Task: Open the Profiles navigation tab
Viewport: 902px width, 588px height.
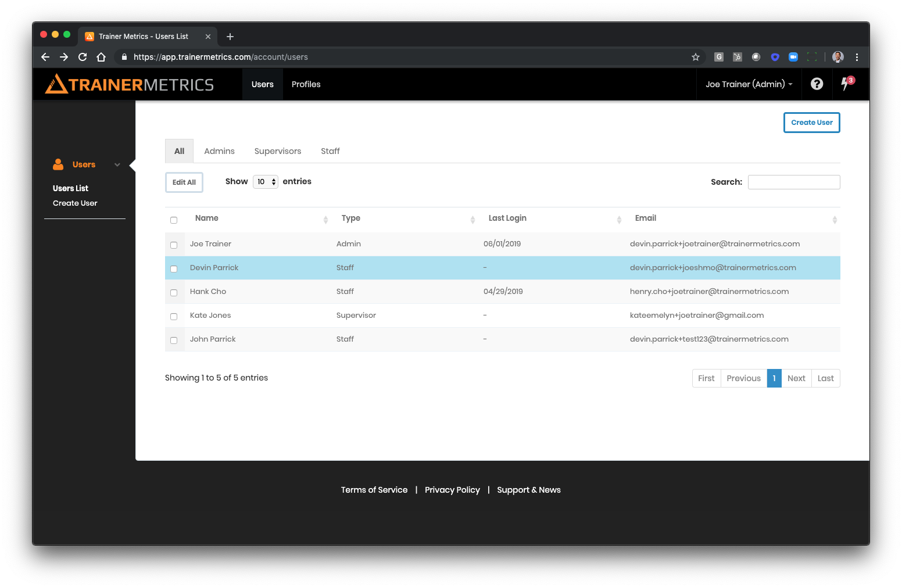Action: tap(306, 84)
